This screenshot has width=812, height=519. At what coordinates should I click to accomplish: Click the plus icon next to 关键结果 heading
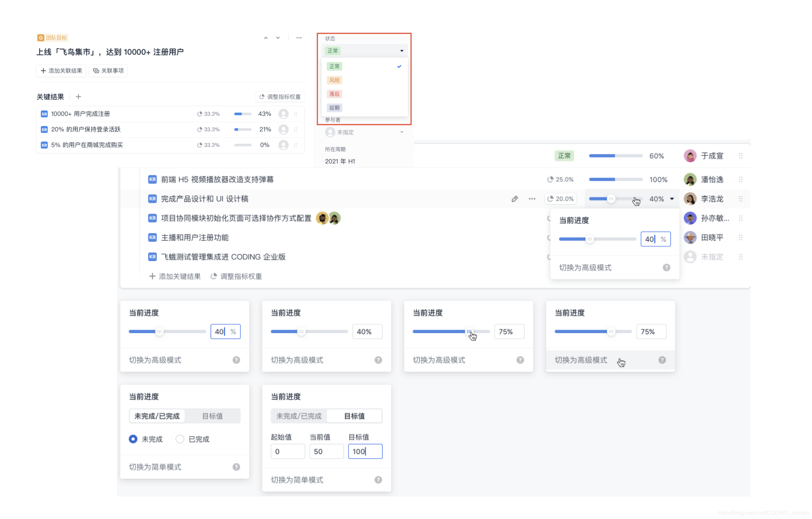click(78, 97)
